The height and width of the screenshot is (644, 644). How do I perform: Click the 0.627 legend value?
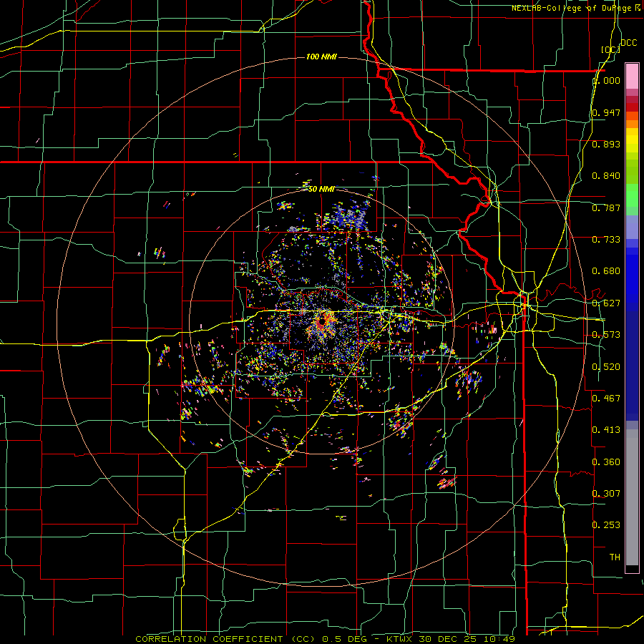606,303
